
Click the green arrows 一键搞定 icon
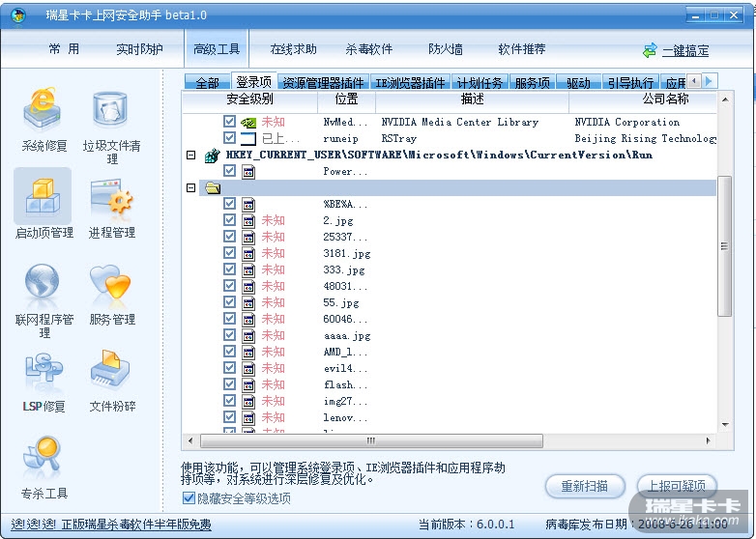coord(650,50)
